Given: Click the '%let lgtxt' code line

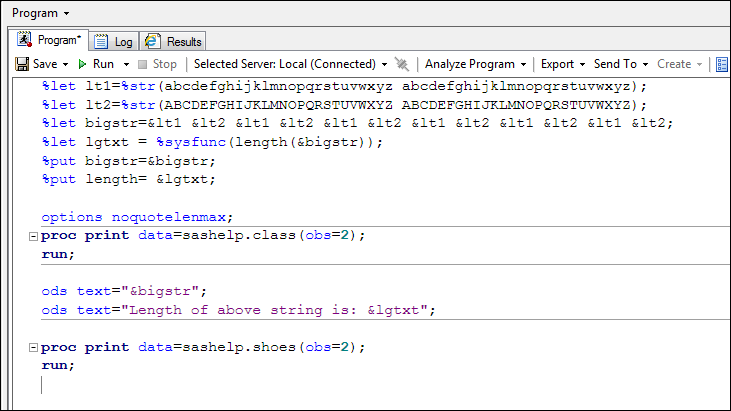Looking at the screenshot, I should click(x=212, y=142).
